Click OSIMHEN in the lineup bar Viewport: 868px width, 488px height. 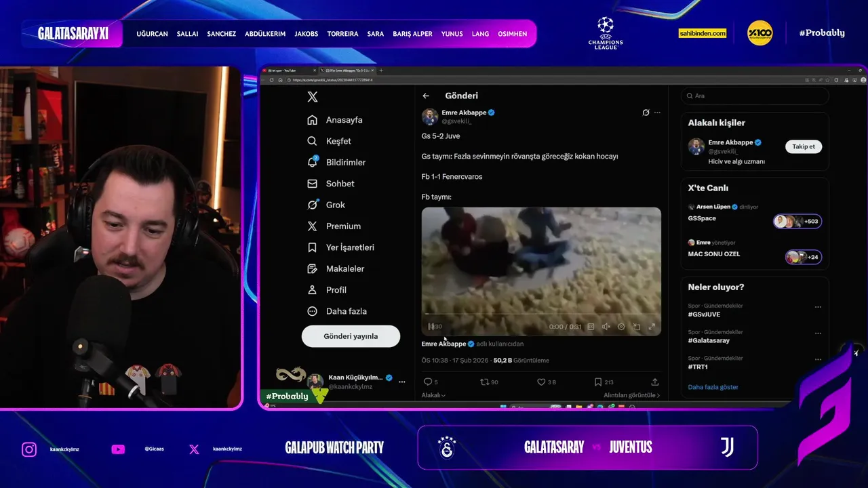(512, 34)
